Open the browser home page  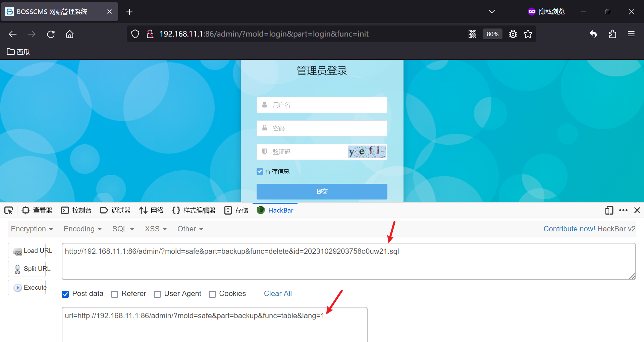[70, 34]
